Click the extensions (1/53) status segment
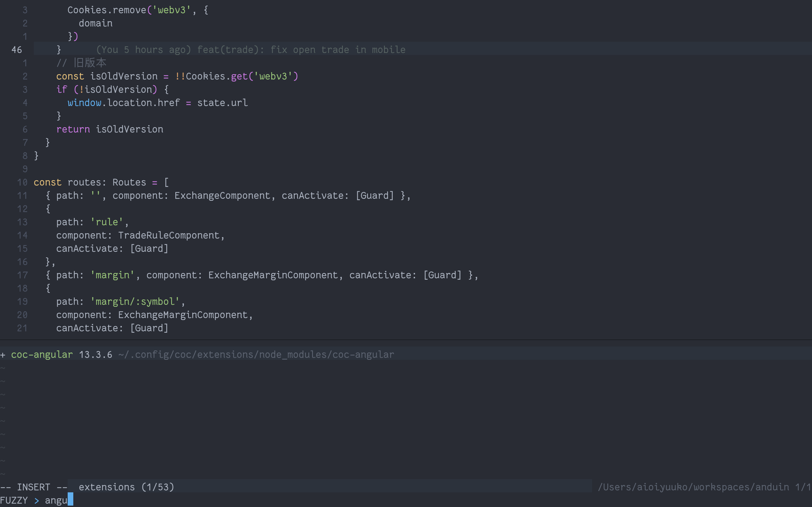812x507 pixels. click(x=126, y=487)
